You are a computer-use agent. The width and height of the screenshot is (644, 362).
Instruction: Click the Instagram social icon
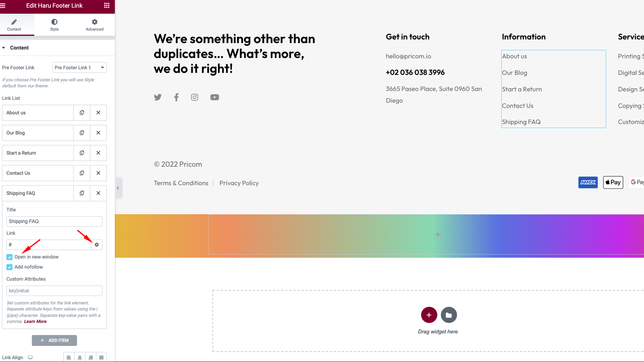point(195,97)
